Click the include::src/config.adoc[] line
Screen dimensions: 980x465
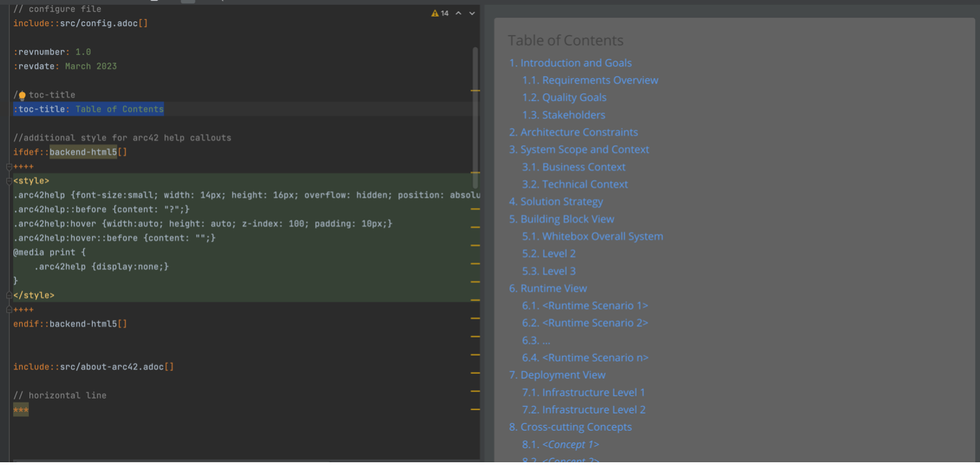[81, 23]
